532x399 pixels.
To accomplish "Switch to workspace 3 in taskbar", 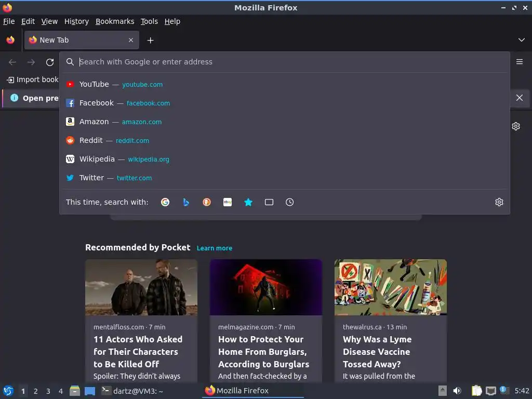I will [x=48, y=391].
